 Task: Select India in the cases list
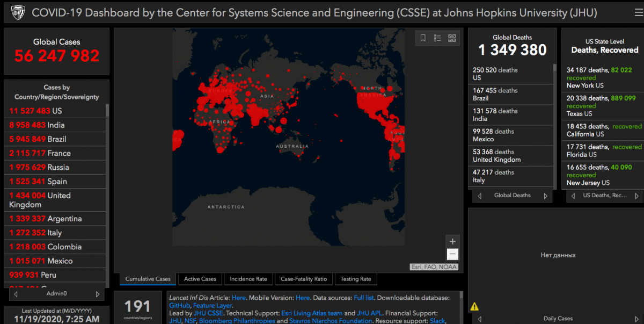tap(55, 125)
